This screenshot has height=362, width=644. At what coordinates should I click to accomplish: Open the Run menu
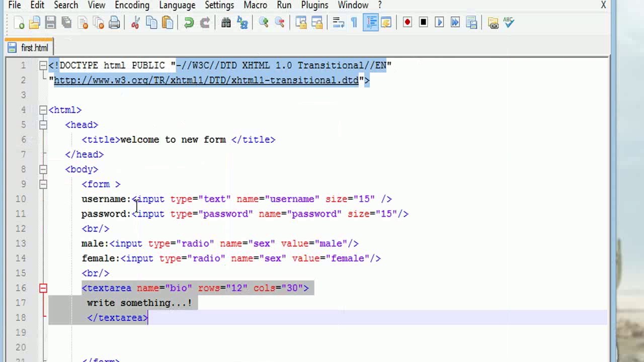[284, 5]
